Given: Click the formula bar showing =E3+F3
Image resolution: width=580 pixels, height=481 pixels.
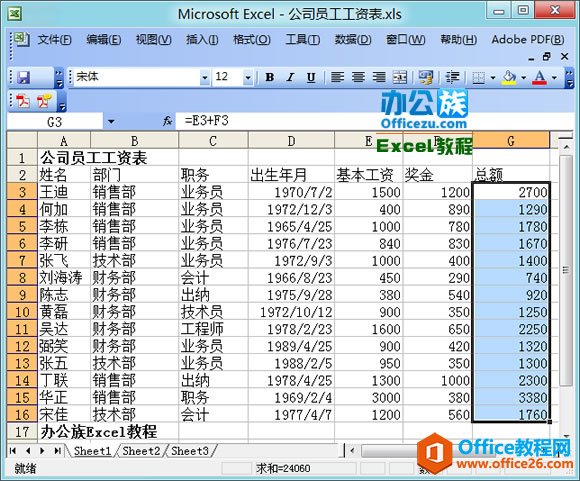Looking at the screenshot, I should tap(374, 121).
